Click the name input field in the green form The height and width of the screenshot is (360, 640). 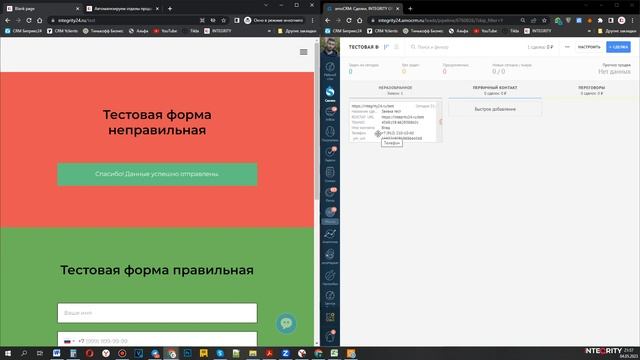coord(157,313)
